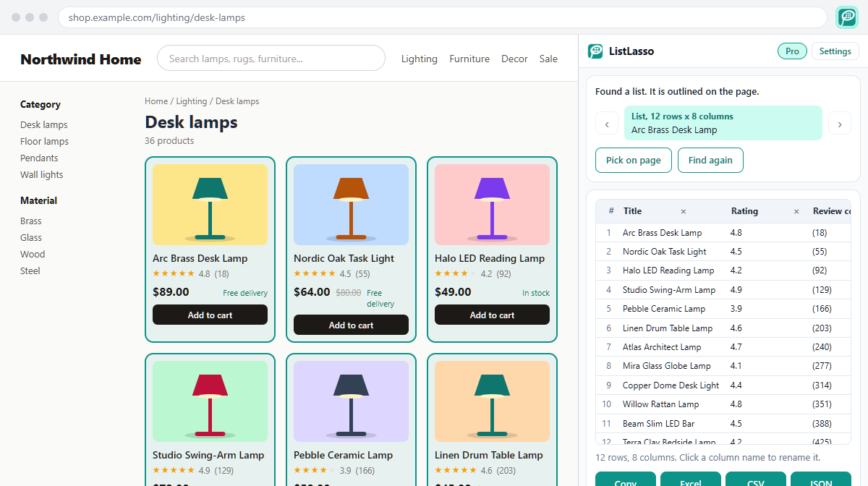Export list with the Excel button
The image size is (868, 486).
[x=691, y=479]
